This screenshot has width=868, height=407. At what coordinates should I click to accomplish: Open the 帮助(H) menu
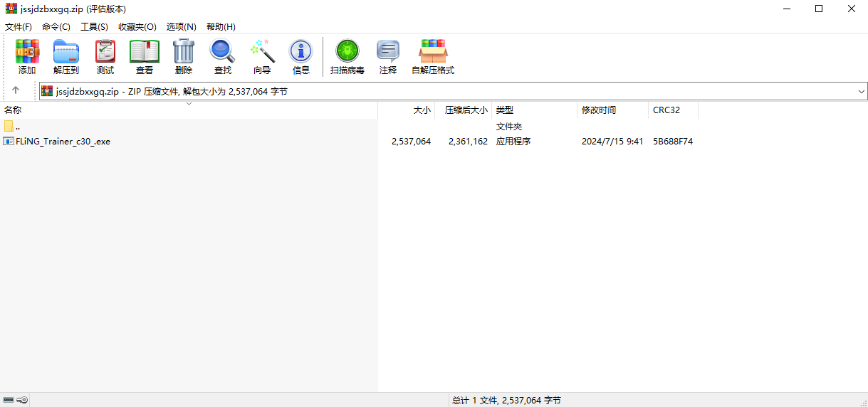point(221,26)
